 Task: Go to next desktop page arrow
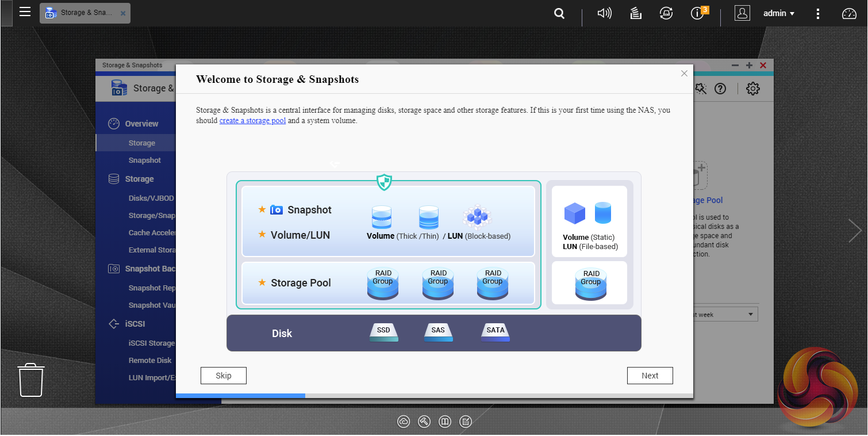855,231
